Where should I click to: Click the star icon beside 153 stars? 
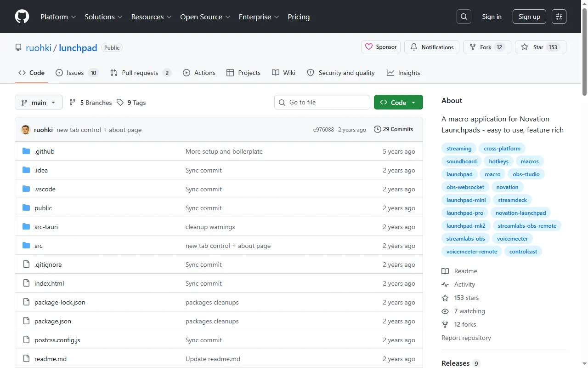445,298
